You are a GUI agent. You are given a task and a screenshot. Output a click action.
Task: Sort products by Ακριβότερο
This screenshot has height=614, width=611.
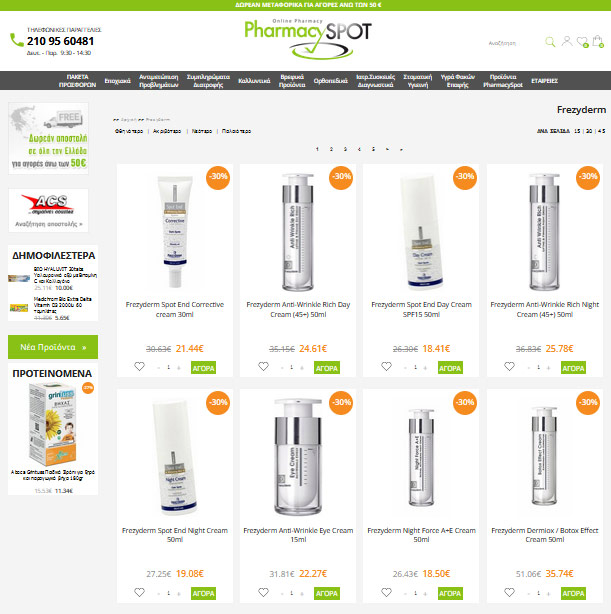[167, 131]
